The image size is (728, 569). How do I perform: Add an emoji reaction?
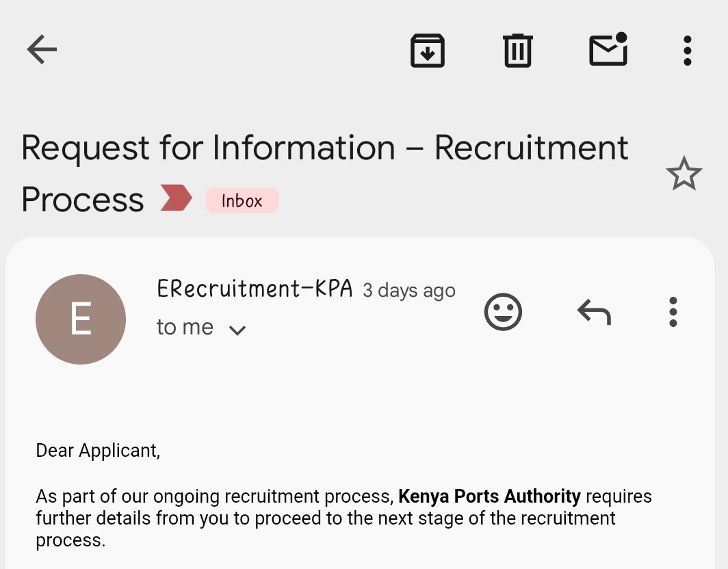[x=503, y=312]
